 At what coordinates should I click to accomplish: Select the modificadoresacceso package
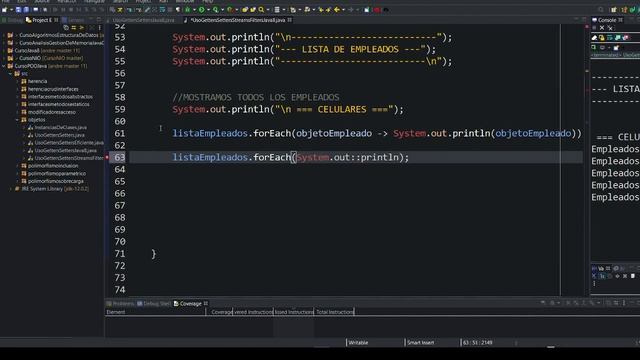tap(51, 112)
